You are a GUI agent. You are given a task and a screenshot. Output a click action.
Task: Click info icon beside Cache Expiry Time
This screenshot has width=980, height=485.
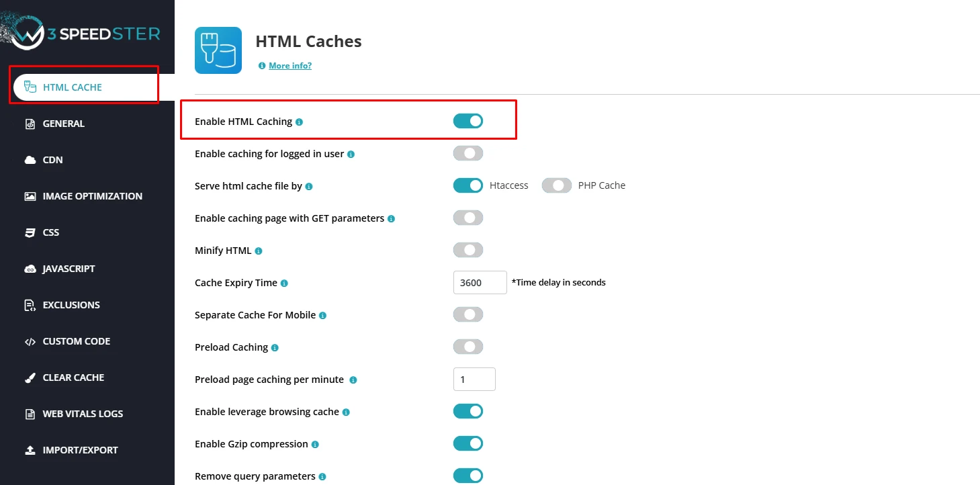pos(284,283)
